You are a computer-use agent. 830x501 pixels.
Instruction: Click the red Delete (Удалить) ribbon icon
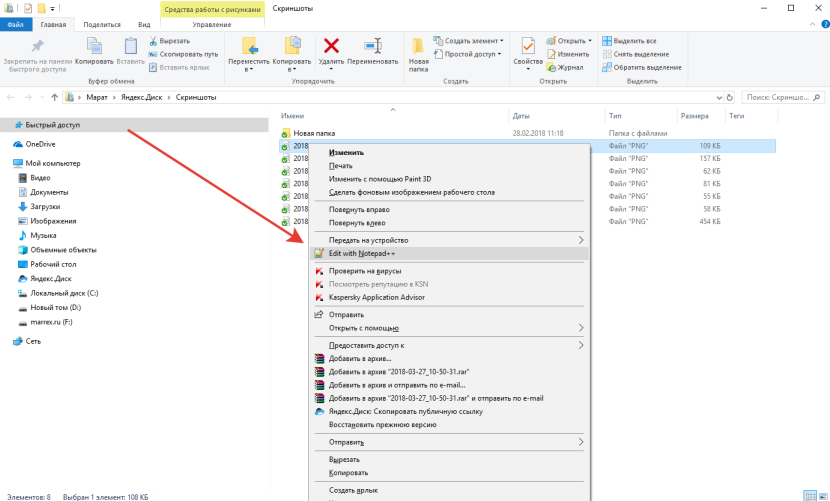click(331, 46)
